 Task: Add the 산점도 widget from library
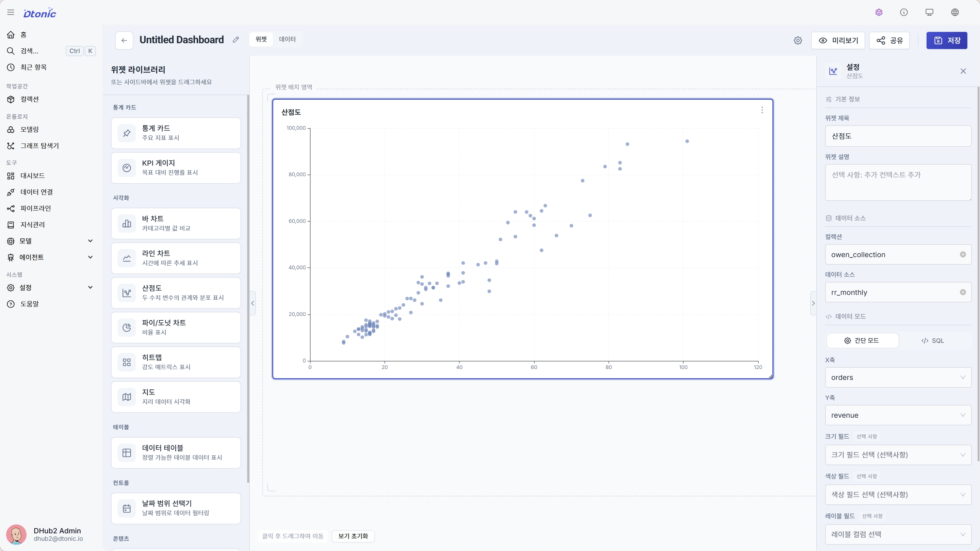[176, 293]
